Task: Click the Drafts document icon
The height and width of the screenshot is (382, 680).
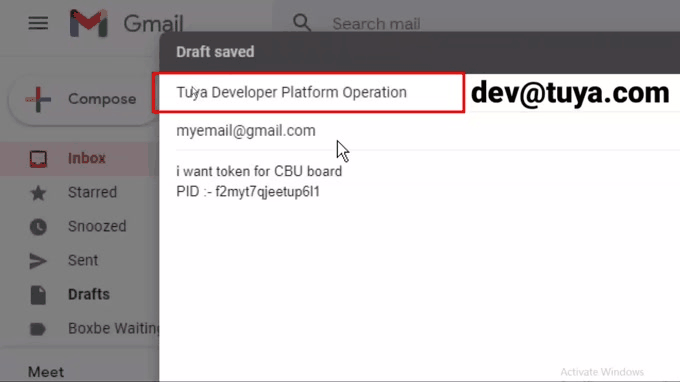Action: click(38, 295)
